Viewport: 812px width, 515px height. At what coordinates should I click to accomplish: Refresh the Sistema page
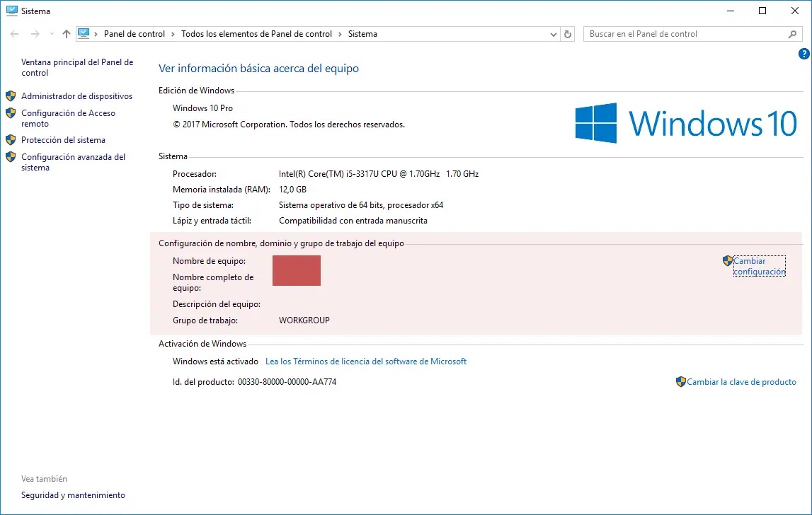point(568,34)
